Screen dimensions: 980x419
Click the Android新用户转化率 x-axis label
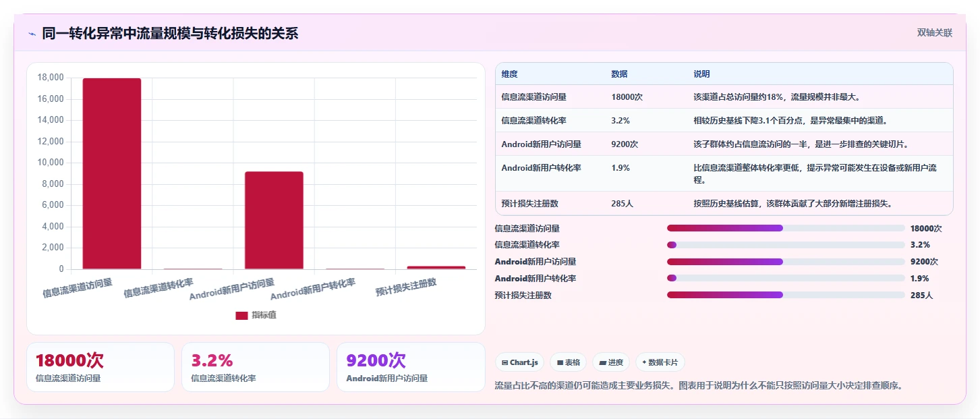click(313, 289)
